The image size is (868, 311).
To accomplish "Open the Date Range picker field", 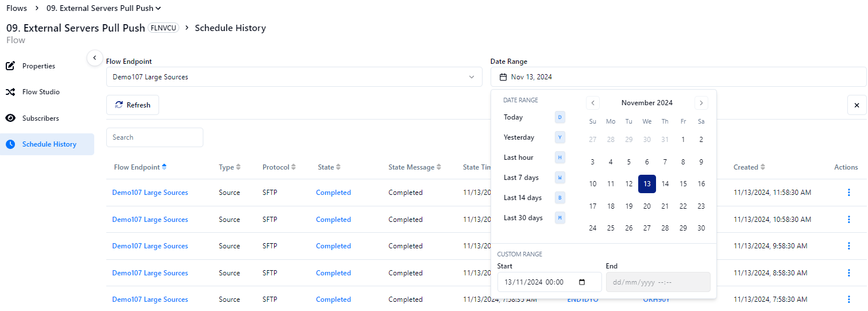I will tap(678, 77).
